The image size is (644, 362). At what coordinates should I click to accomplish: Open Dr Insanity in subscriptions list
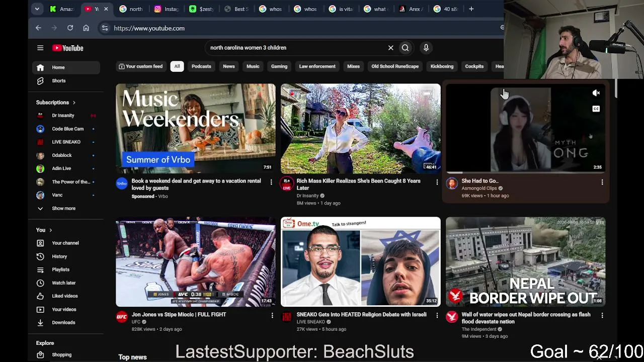66,116
